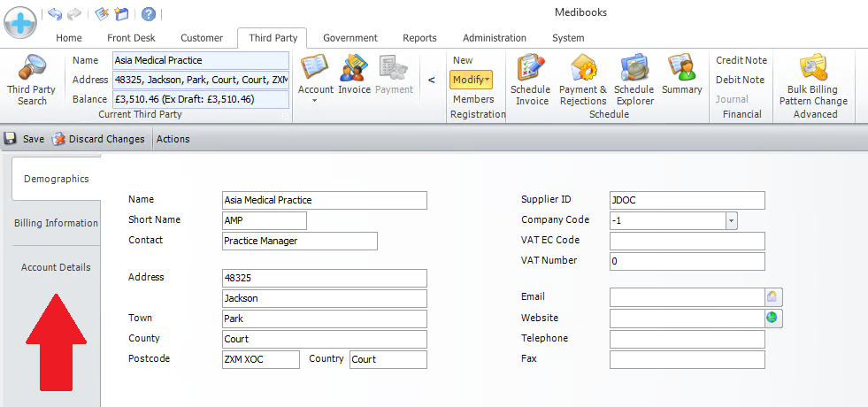Screen dimensions: 868x407
Task: Click Discard Changes button
Action: (x=97, y=139)
